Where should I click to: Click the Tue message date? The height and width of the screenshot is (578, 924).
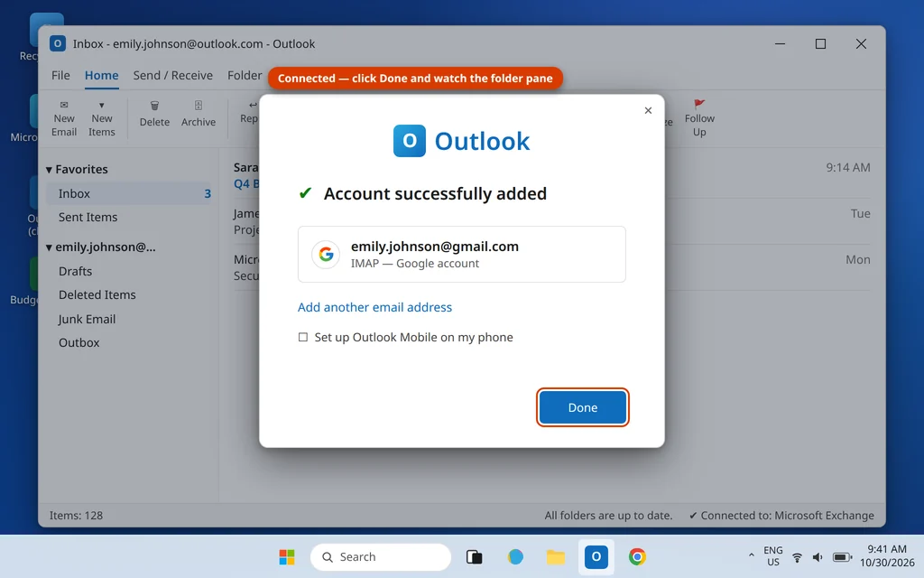click(860, 213)
